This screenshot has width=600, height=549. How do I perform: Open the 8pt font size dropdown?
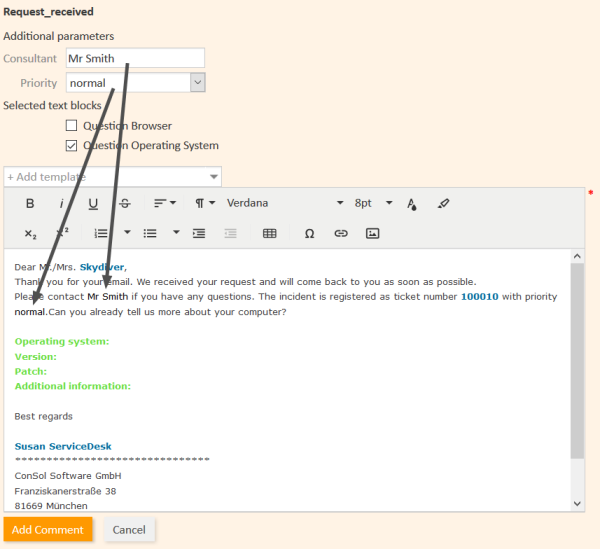tap(374, 203)
